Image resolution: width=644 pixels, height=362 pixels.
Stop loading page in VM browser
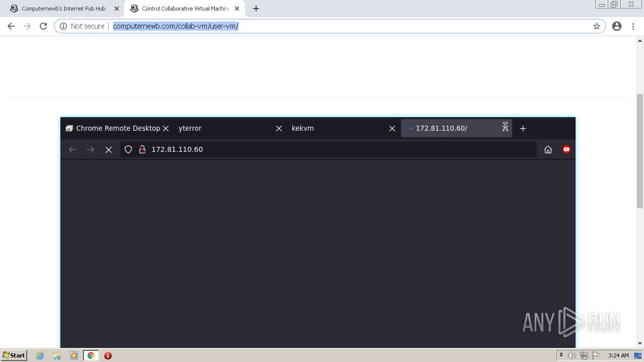[109, 149]
